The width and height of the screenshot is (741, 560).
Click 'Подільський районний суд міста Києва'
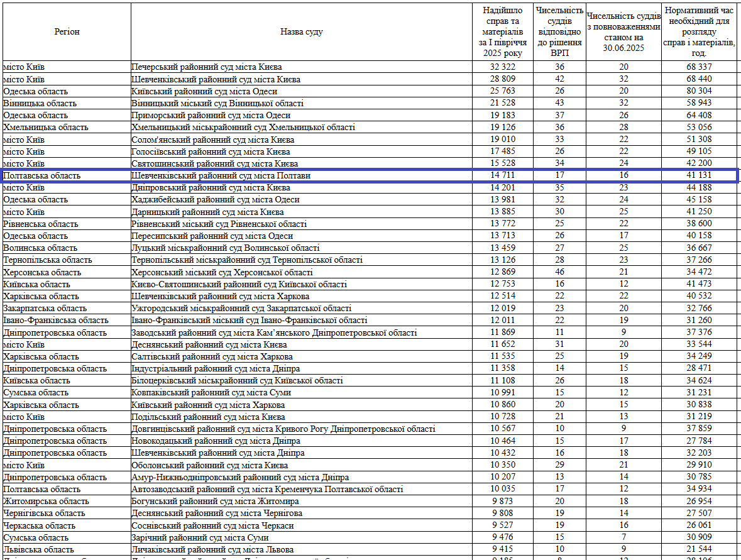pyautogui.click(x=208, y=417)
